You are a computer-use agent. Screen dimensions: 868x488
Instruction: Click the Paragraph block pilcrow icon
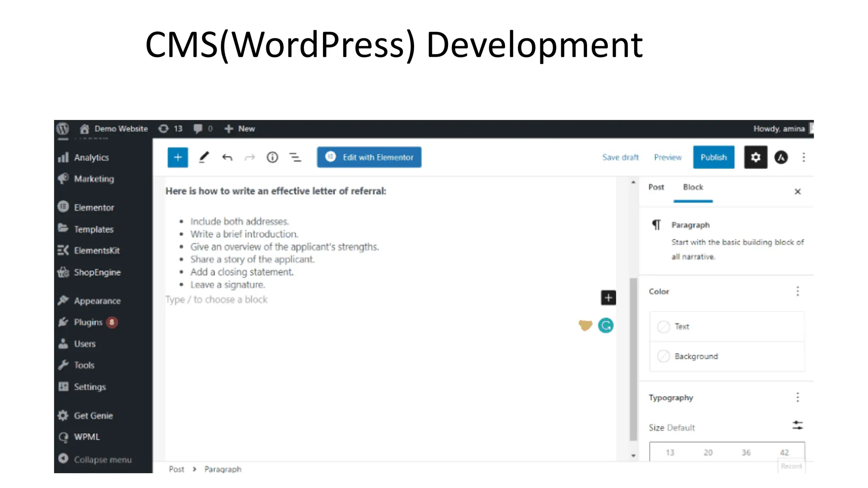(x=656, y=225)
